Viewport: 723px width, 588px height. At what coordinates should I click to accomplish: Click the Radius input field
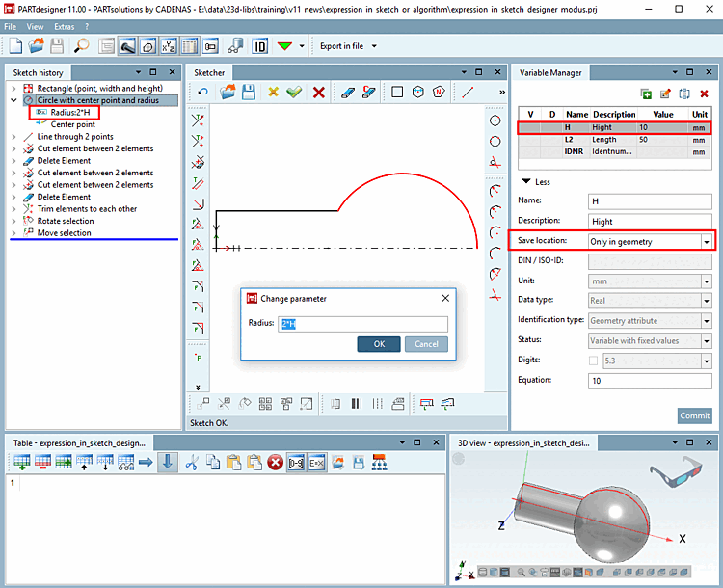362,324
